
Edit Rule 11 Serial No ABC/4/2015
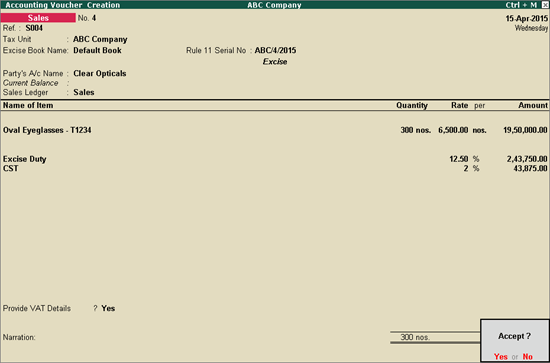click(275, 51)
